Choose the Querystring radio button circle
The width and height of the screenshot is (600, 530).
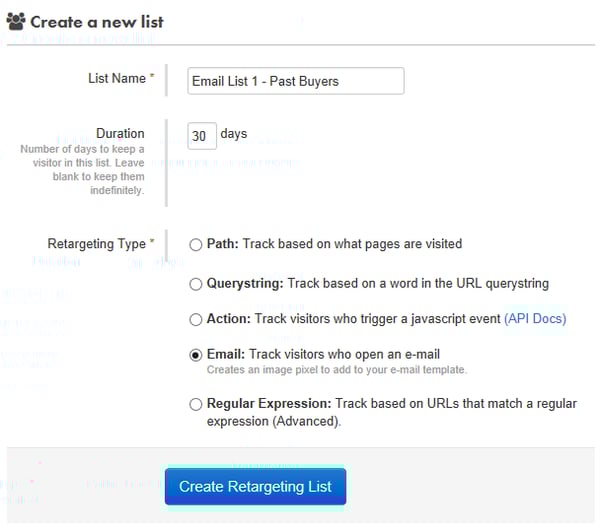point(196,284)
